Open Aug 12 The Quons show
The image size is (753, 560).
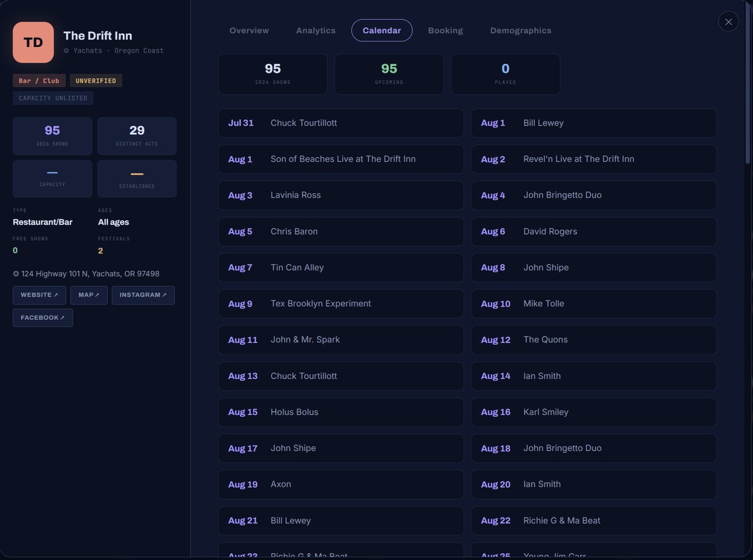(594, 340)
